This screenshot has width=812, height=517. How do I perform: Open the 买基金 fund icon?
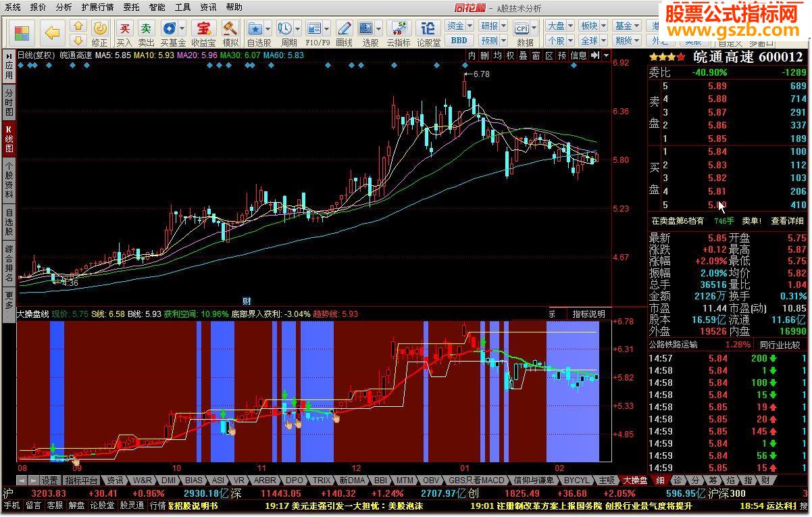click(x=169, y=28)
